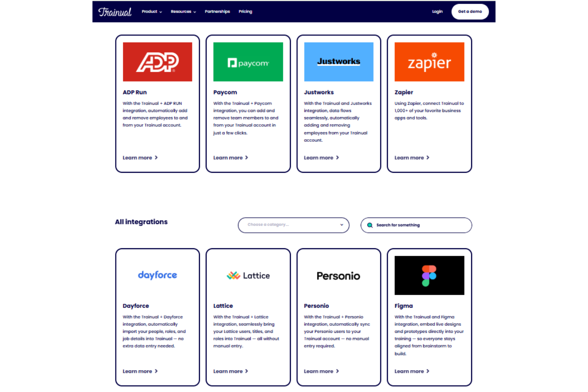Click the Dayforce logo
The image size is (588, 392).
[157, 275]
